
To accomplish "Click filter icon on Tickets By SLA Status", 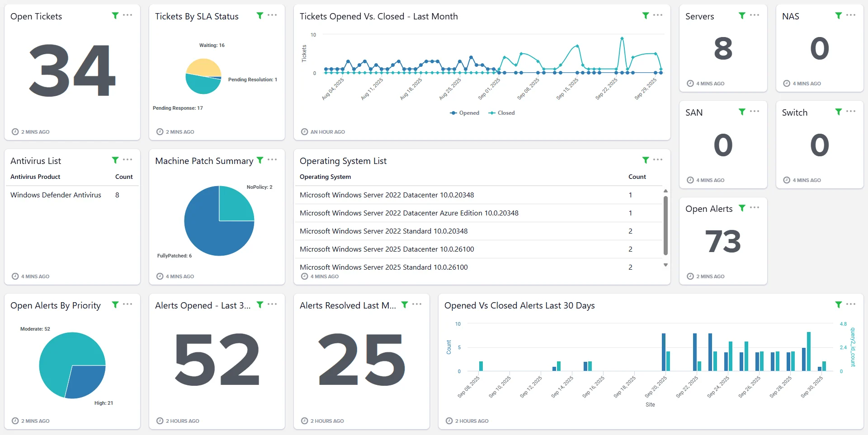I will [x=260, y=15].
